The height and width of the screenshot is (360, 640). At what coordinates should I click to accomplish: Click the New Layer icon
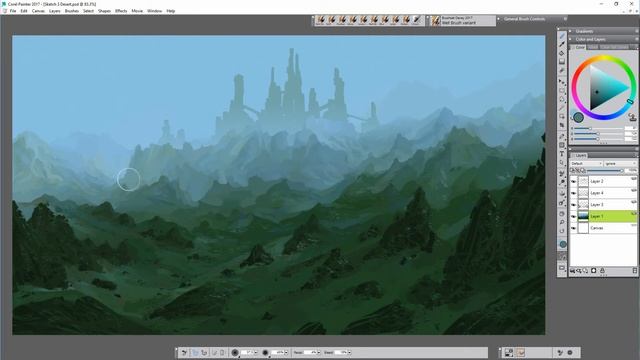click(585, 271)
